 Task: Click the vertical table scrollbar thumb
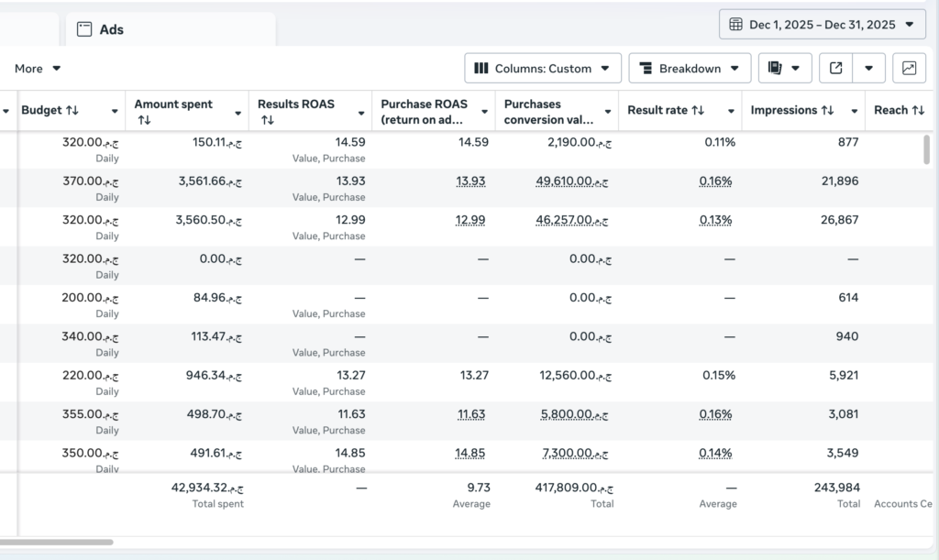coord(926,149)
